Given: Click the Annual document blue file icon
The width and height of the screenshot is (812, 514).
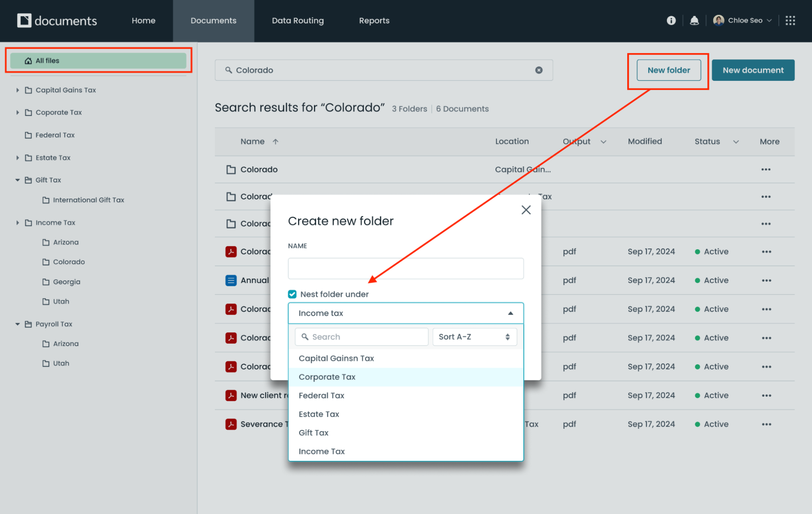Looking at the screenshot, I should (x=231, y=281).
